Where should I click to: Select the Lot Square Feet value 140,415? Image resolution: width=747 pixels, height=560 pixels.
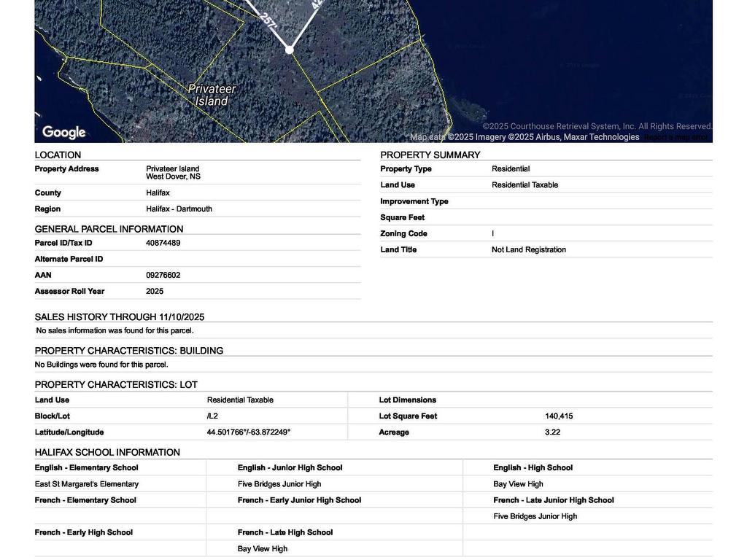click(x=559, y=416)
